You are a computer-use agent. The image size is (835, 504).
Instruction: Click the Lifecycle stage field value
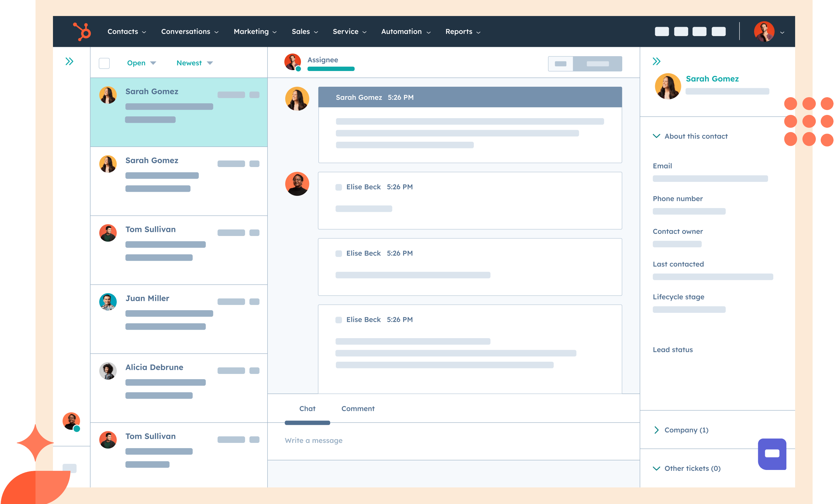point(689,310)
